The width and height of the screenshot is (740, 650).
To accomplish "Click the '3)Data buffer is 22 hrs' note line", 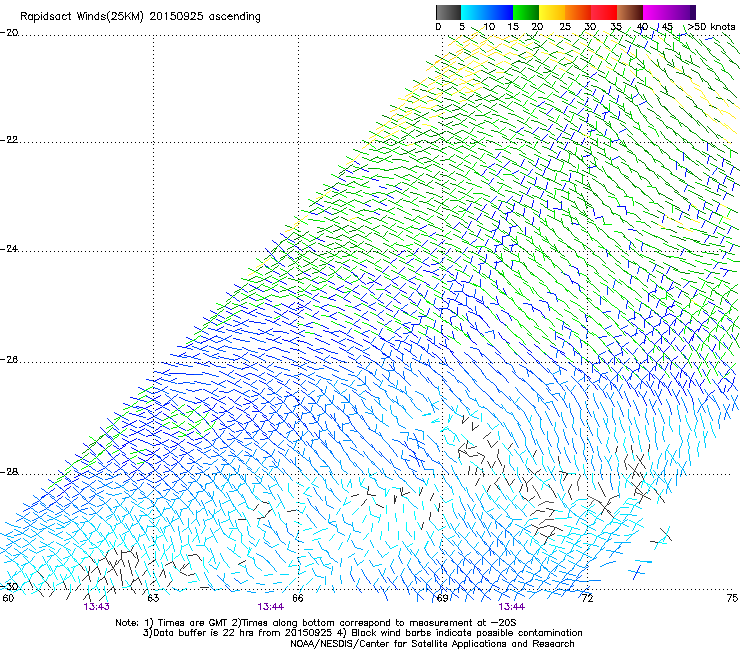I will (x=362, y=633).
